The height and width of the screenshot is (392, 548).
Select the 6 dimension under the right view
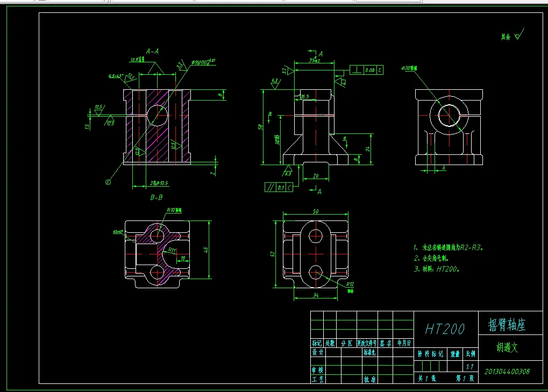click(444, 168)
